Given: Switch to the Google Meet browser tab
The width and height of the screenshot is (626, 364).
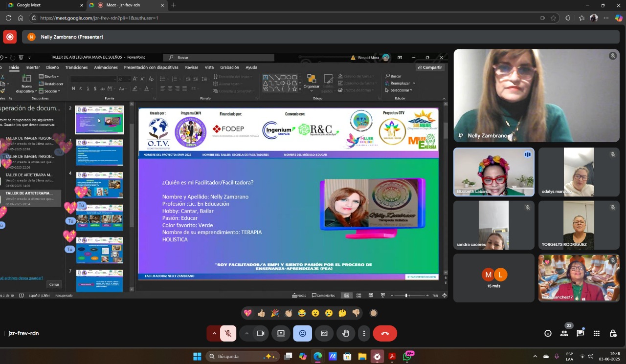Looking at the screenshot, I should coord(44,5).
